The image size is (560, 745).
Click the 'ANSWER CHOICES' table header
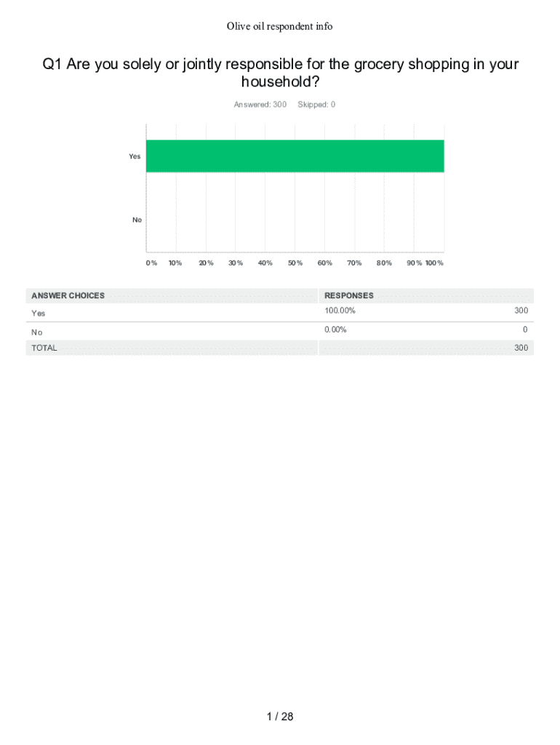point(68,295)
